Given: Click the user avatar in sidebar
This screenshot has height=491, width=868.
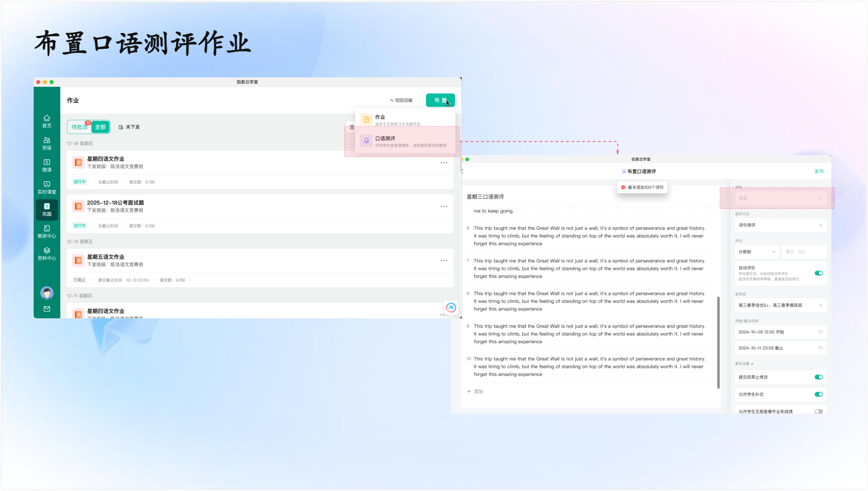Looking at the screenshot, I should 47,293.
